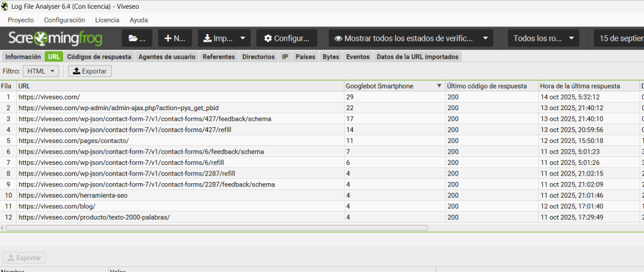Expand the HTML filter dropdown
This screenshot has width=644, height=272.
click(x=40, y=71)
